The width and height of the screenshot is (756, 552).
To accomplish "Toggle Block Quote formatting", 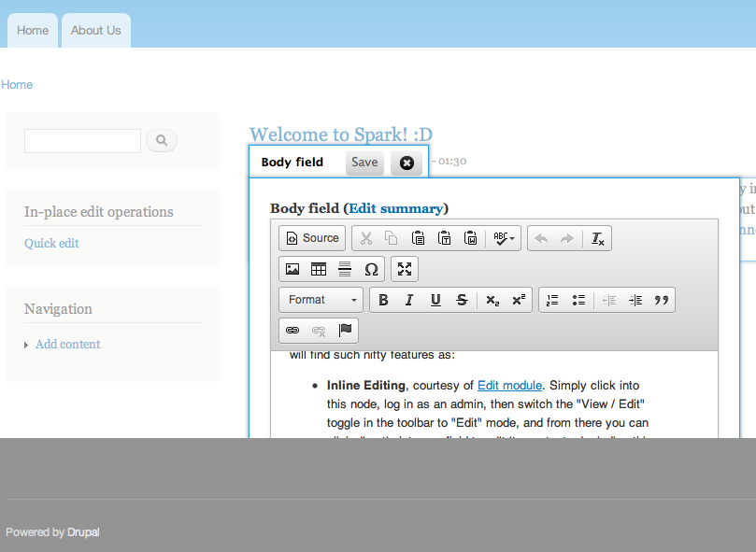I will [x=662, y=300].
